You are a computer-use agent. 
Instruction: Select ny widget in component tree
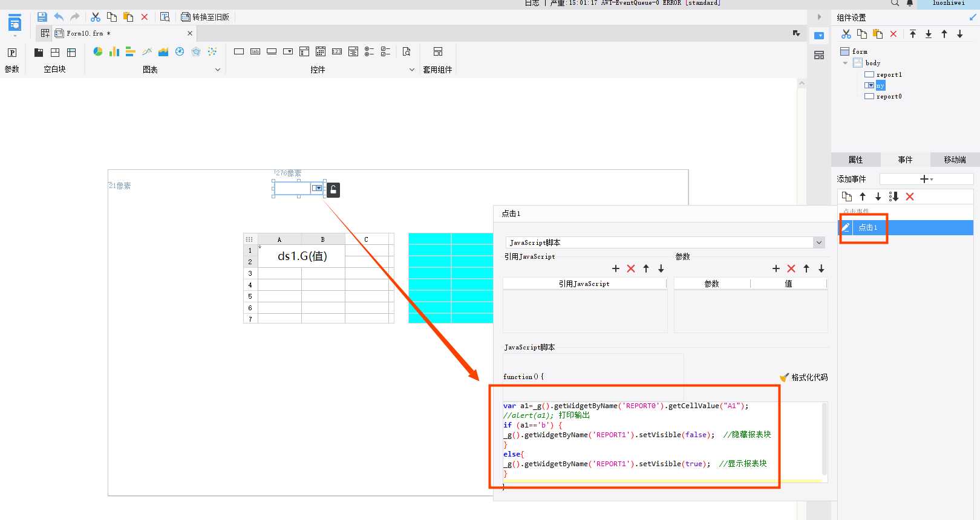click(875, 85)
